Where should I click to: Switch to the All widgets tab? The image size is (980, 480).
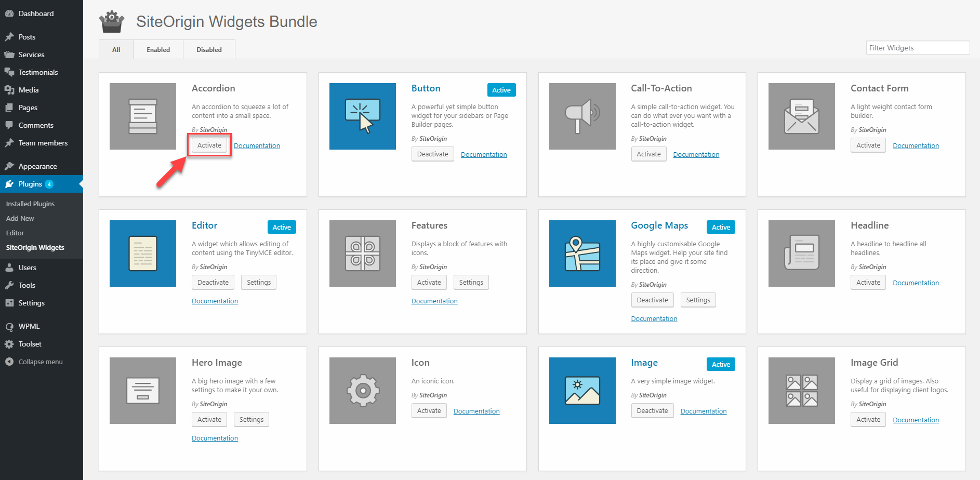click(116, 49)
